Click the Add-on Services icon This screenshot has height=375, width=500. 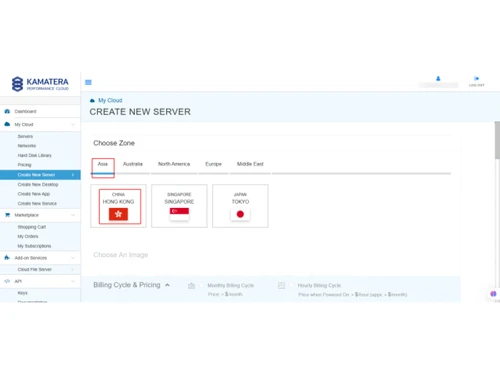tap(7, 257)
